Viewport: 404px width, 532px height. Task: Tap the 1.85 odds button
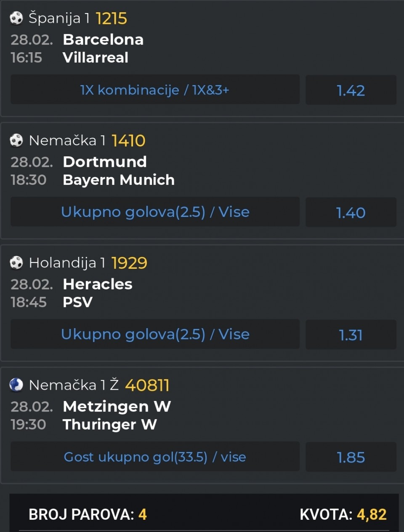pos(351,457)
